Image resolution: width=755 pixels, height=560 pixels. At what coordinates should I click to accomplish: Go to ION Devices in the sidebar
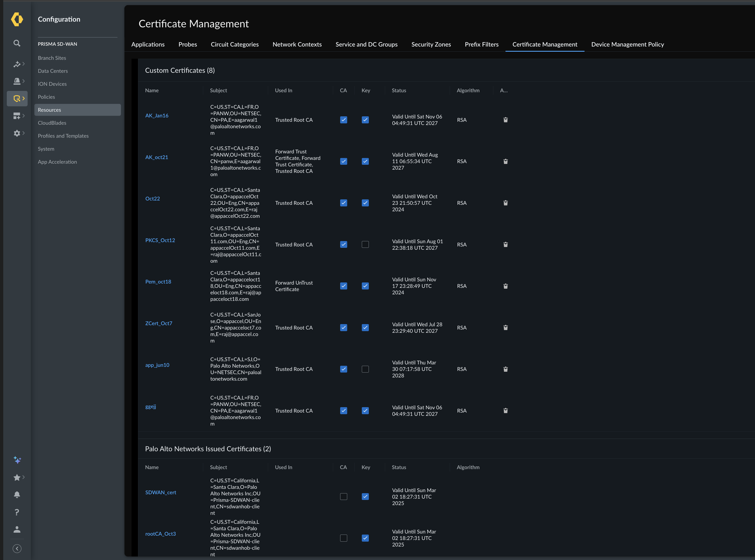(x=52, y=84)
